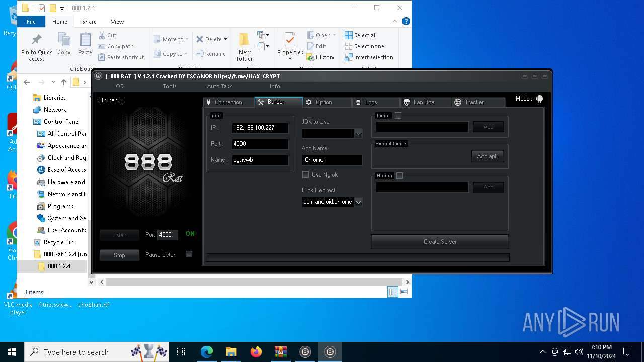Click Select all in Explorer ribbon
Viewport: 644px width, 362px height.
coord(361,35)
